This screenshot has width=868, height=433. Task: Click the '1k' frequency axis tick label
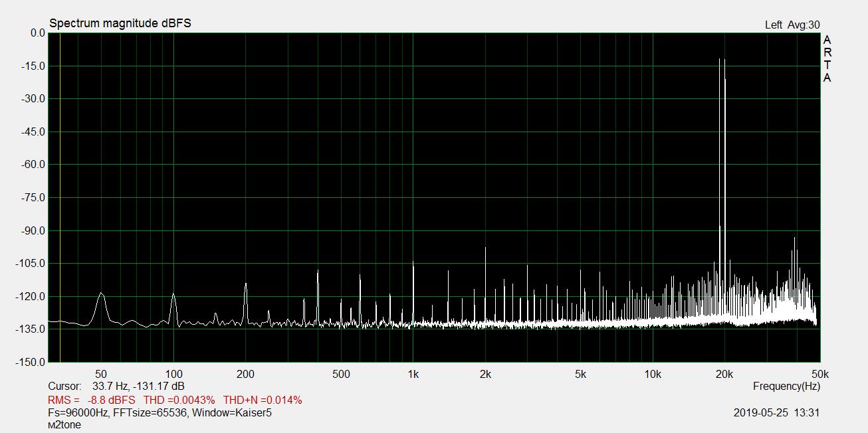pyautogui.click(x=413, y=375)
